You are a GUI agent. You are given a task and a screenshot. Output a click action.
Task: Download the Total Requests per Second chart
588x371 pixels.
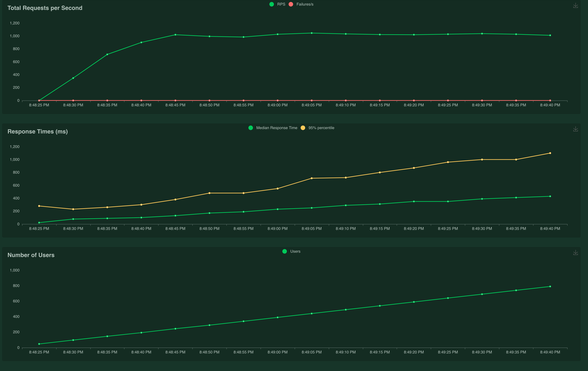(x=575, y=5)
